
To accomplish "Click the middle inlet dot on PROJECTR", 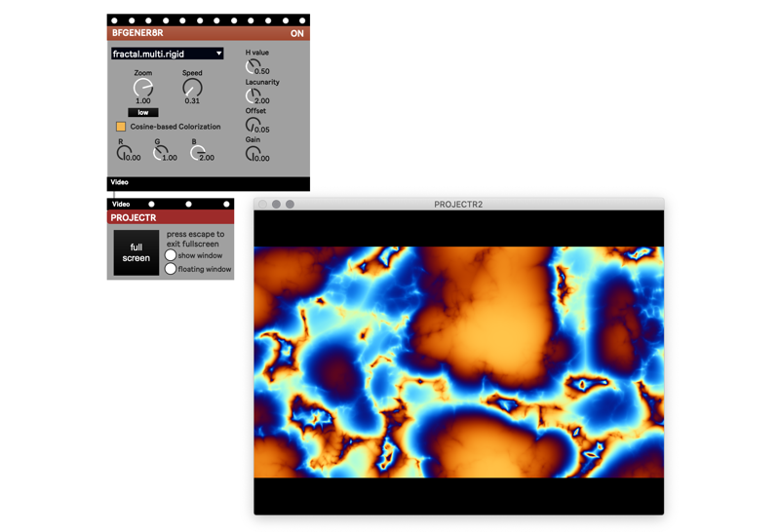I will point(188,204).
